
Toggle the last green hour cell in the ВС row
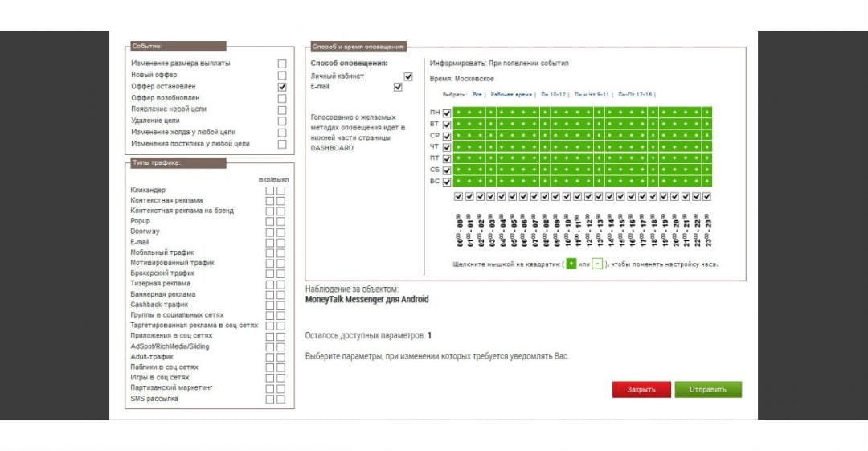click(706, 182)
